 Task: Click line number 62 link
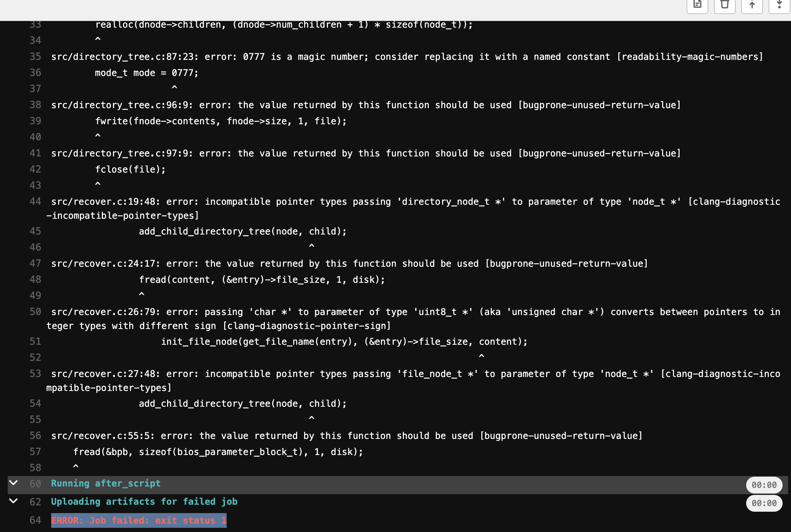(35, 502)
